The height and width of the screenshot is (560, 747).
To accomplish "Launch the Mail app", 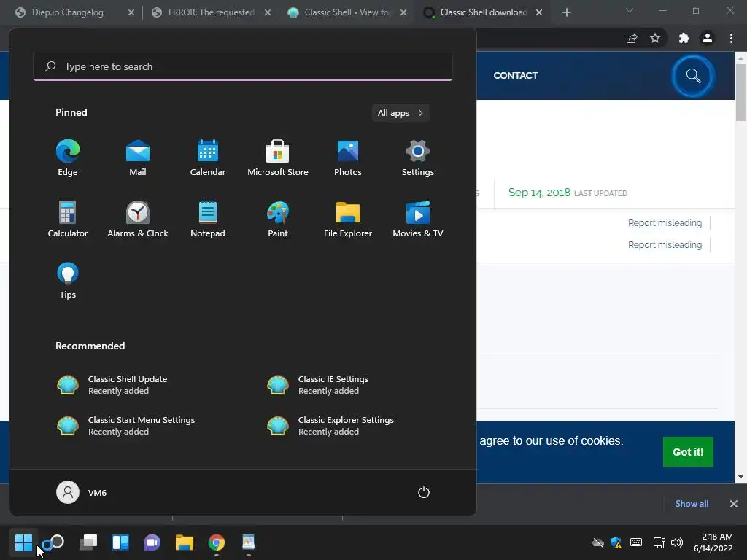I will point(138,158).
